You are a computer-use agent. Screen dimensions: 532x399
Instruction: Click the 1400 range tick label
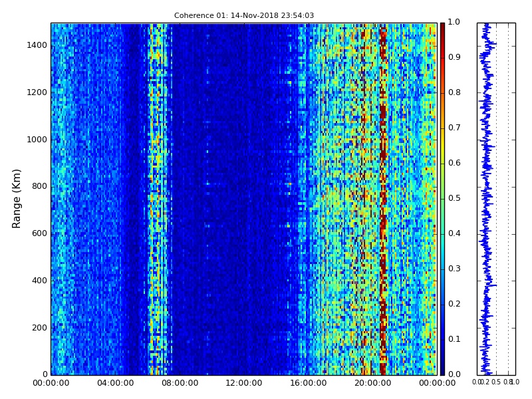(x=37, y=45)
